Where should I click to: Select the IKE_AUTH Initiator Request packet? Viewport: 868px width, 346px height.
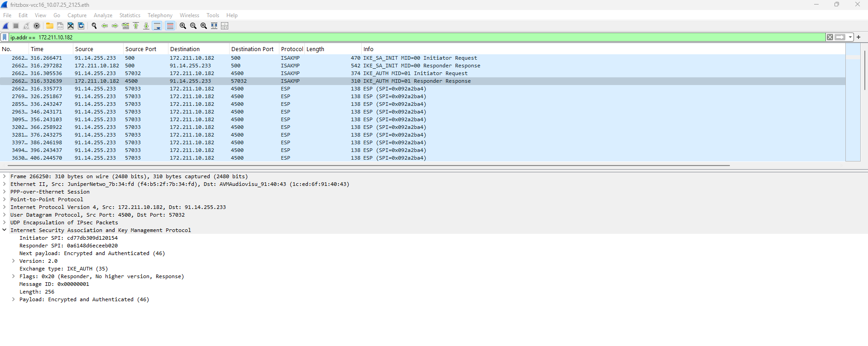pyautogui.click(x=422, y=73)
